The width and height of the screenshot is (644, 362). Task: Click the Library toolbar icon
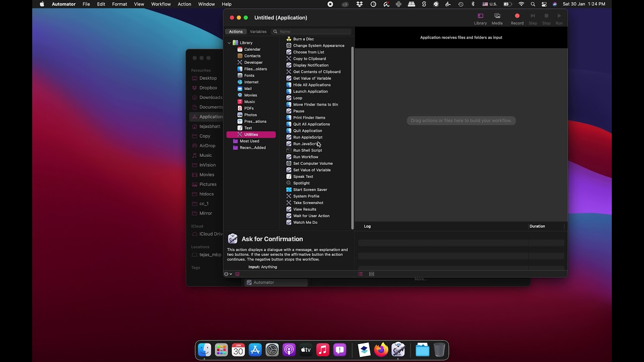tap(480, 19)
